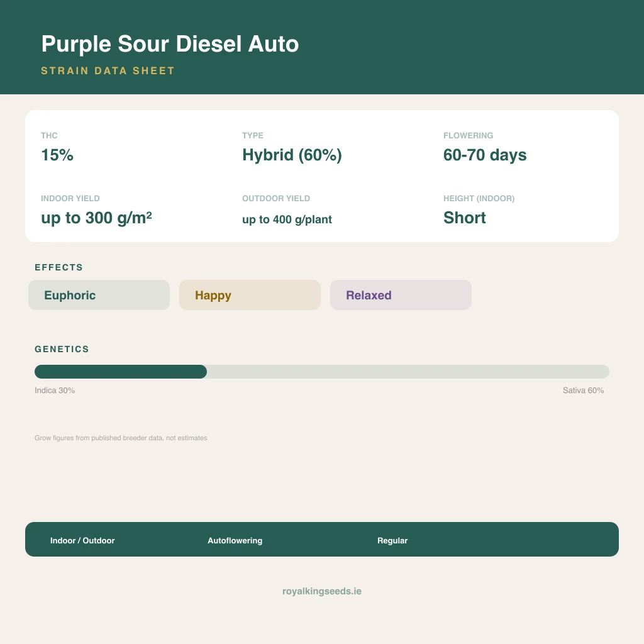This screenshot has width=644, height=644.
Task: Click the STRAIN DATA SHEET subtitle
Action: click(x=108, y=70)
